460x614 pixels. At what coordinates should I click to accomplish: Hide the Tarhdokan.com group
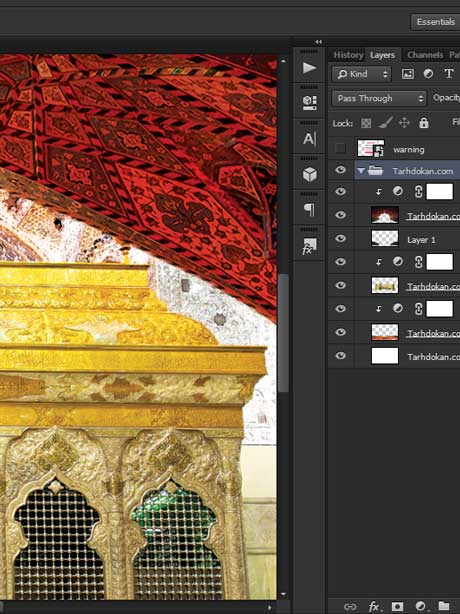341,170
